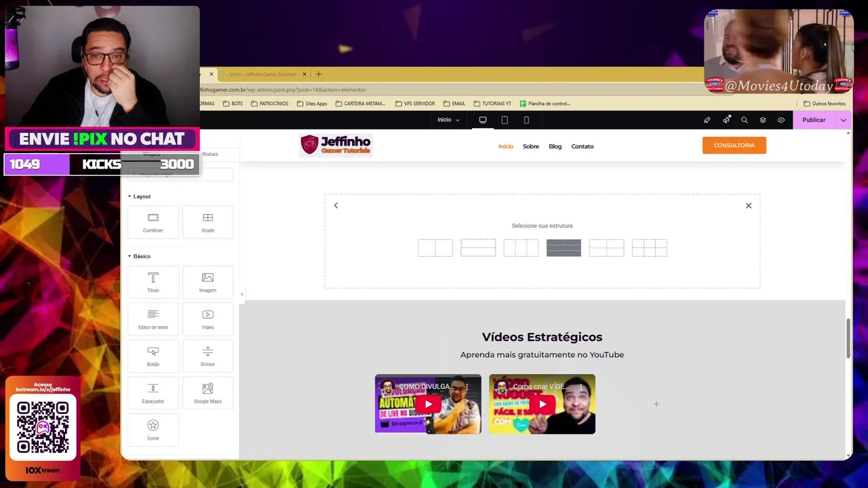Open the Contato navigation link
Image resolution: width=868 pixels, height=488 pixels.
pyautogui.click(x=583, y=146)
